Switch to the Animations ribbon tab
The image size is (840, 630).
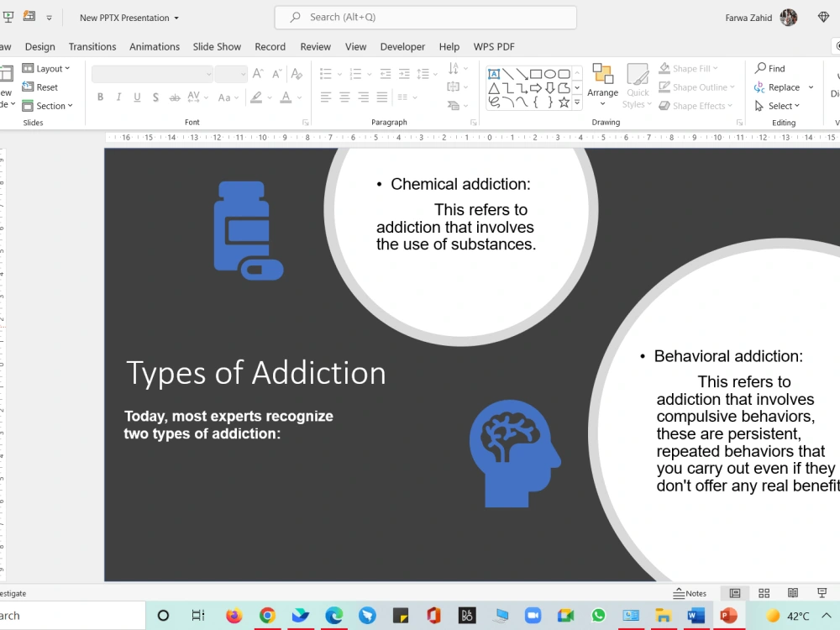154,46
